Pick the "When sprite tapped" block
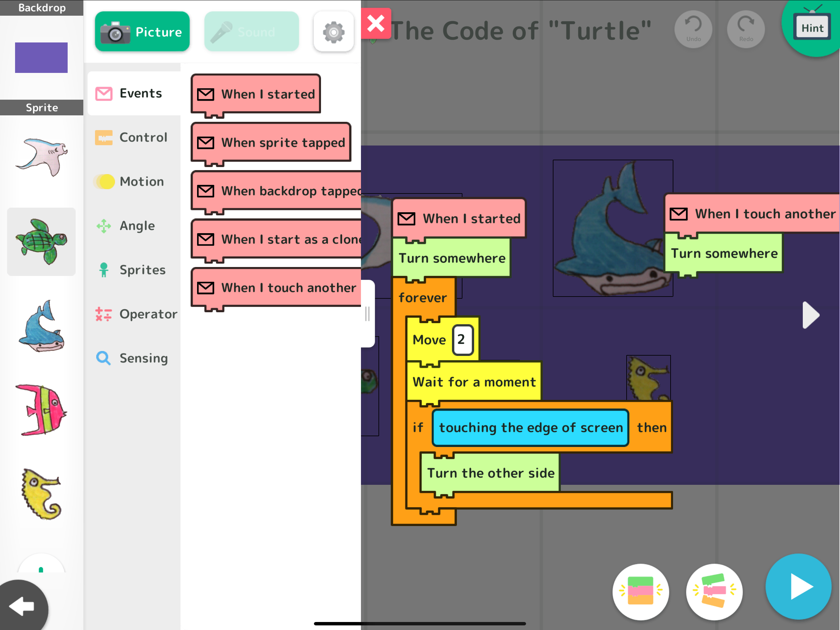840x630 pixels. (270, 142)
